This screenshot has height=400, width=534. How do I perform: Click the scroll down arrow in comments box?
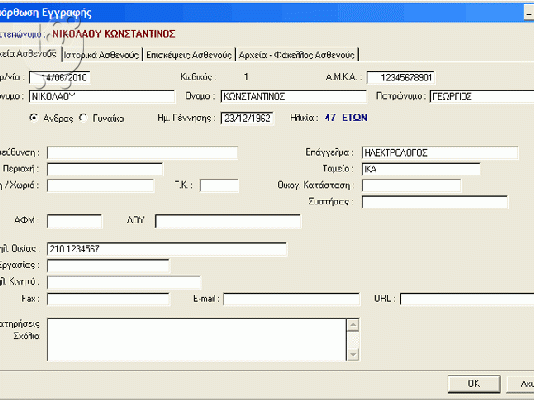click(x=353, y=355)
